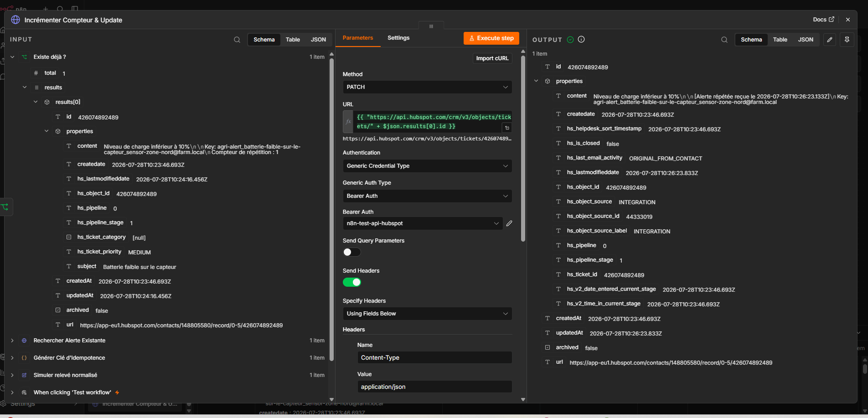Collapse the results[0] object

click(x=36, y=102)
